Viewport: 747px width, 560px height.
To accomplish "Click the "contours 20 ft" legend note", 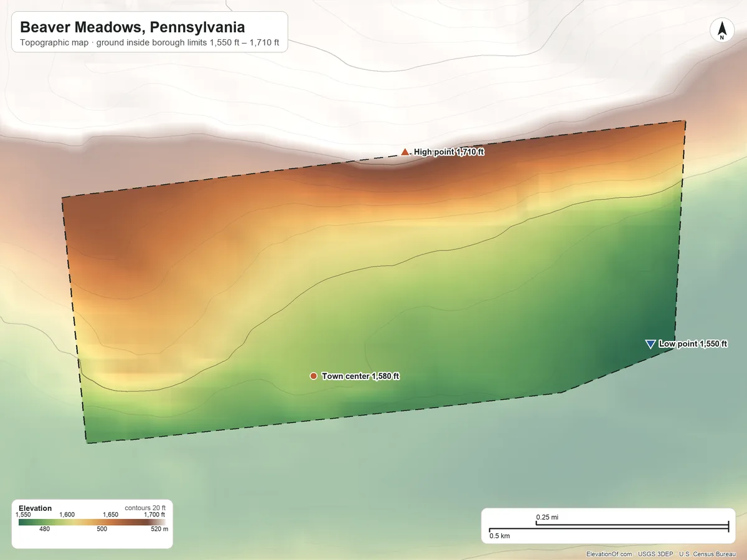I will tap(145, 508).
